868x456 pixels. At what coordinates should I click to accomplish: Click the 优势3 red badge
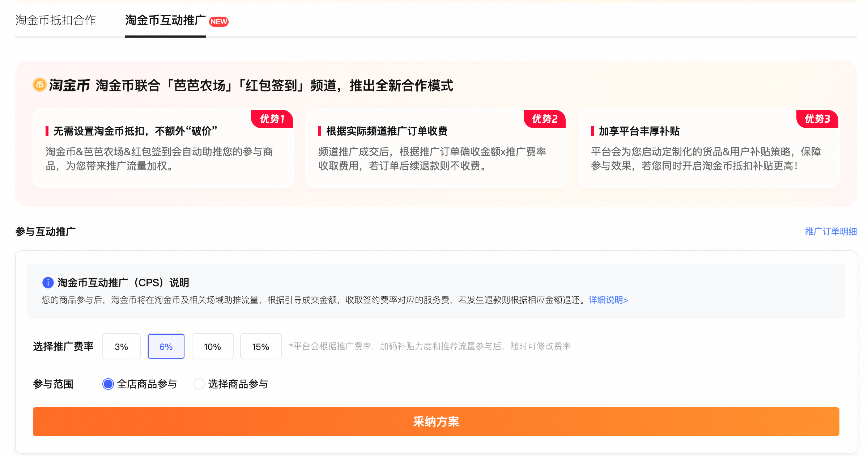tap(817, 119)
